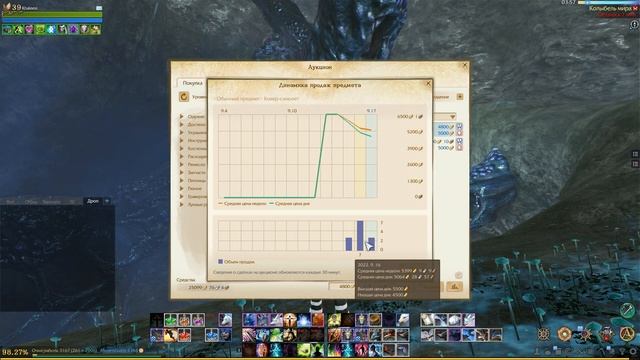Use the green potion hotbar slot
This screenshot has width=640, height=360.
[170, 320]
